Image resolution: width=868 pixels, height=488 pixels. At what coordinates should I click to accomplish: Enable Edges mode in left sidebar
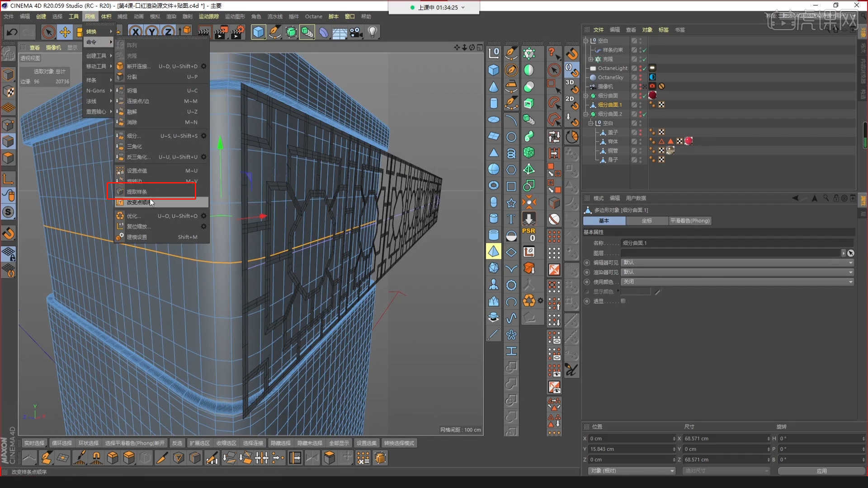(8, 141)
